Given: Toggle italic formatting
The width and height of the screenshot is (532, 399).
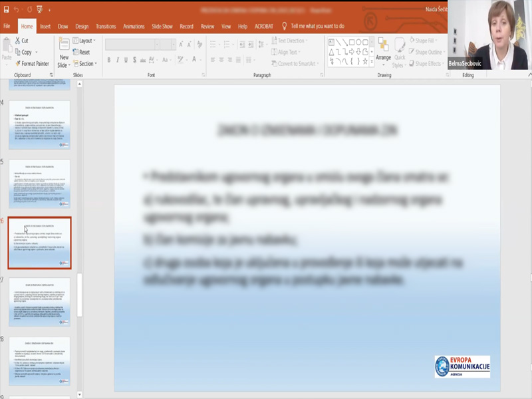Looking at the screenshot, I should coord(117,60).
